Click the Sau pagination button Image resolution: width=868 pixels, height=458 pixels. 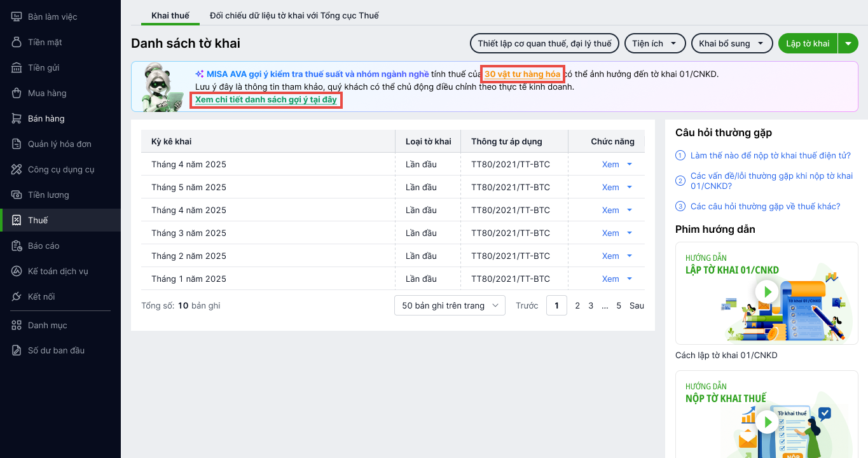[637, 305]
